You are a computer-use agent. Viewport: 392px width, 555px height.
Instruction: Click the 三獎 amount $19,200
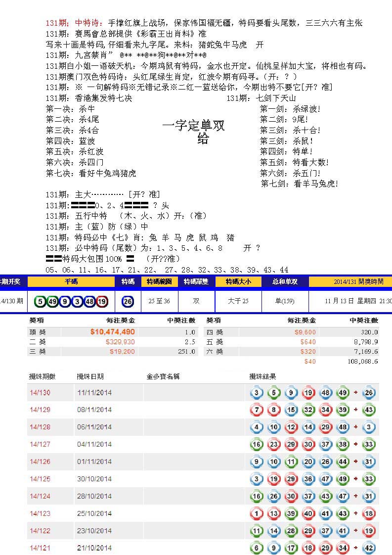pos(122,352)
